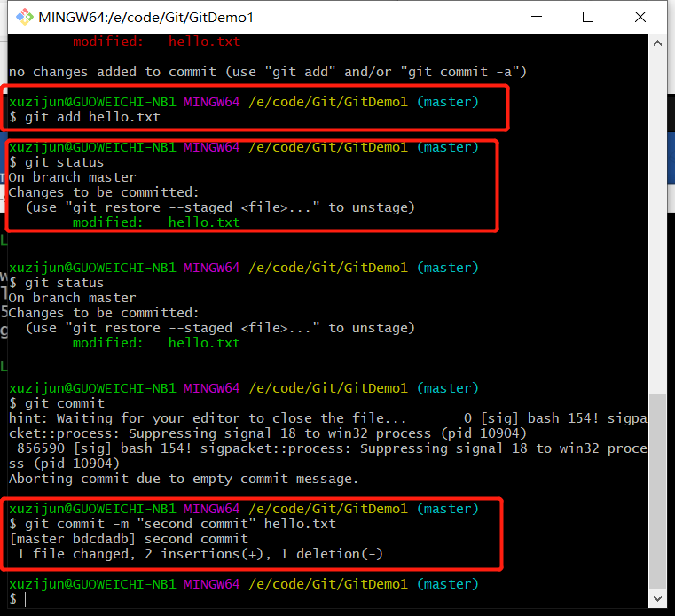Image resolution: width=675 pixels, height=616 pixels.
Task: Click the scrollbar up arrow
Action: pyautogui.click(x=657, y=43)
